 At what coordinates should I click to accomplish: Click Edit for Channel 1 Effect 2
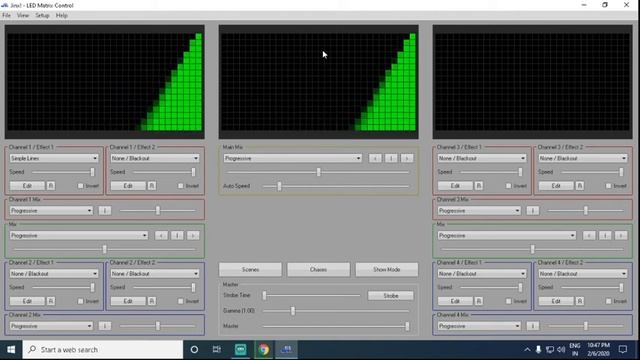[x=128, y=186]
